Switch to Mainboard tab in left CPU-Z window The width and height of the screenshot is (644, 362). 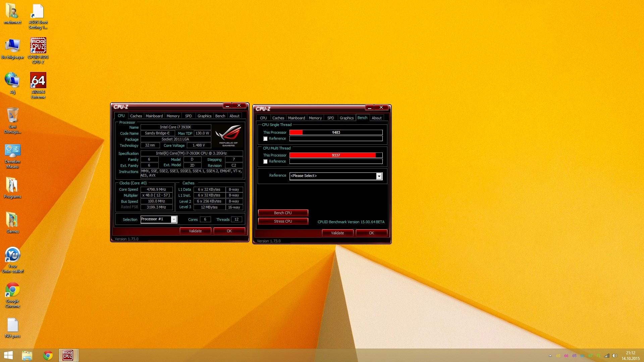click(154, 116)
